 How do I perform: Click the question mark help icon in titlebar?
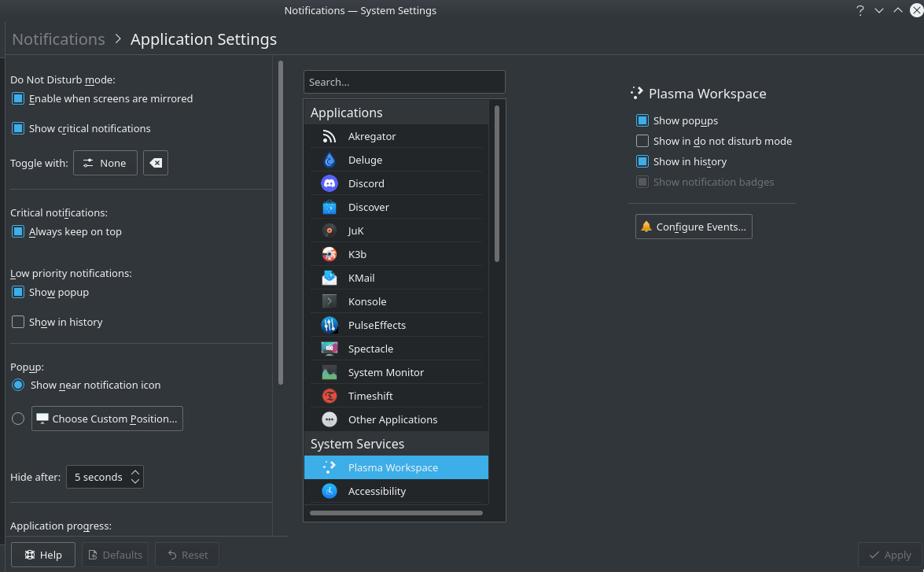click(x=860, y=10)
